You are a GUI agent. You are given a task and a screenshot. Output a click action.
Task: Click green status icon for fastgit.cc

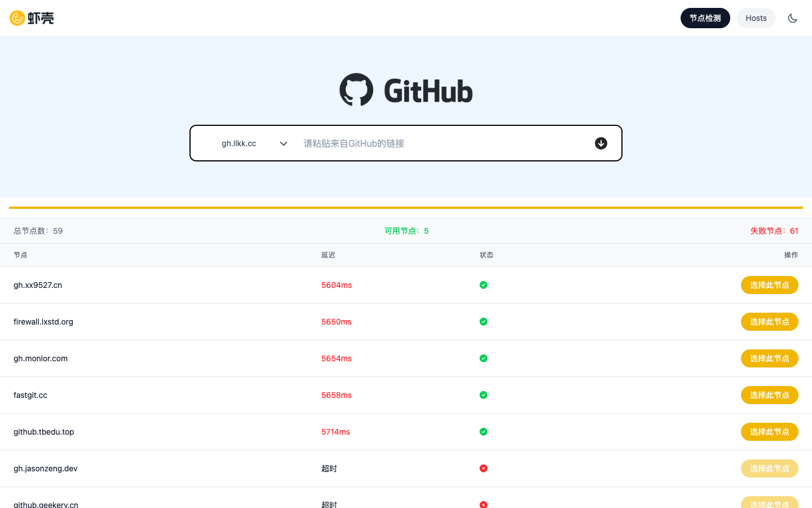[x=483, y=395]
